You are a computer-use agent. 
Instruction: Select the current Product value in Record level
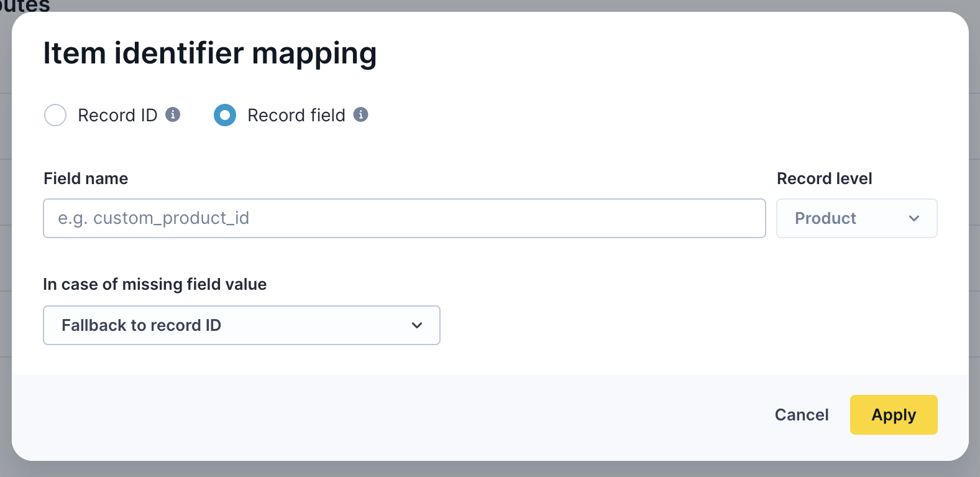[825, 218]
